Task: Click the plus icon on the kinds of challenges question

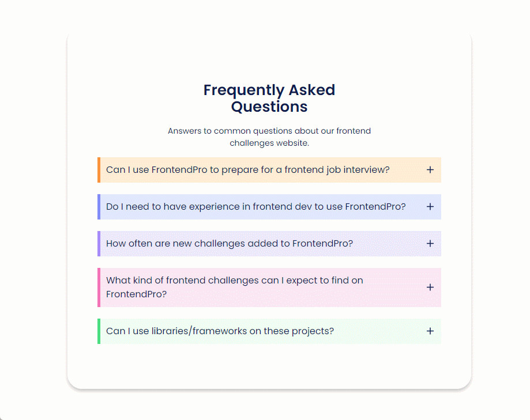Action: (x=430, y=287)
